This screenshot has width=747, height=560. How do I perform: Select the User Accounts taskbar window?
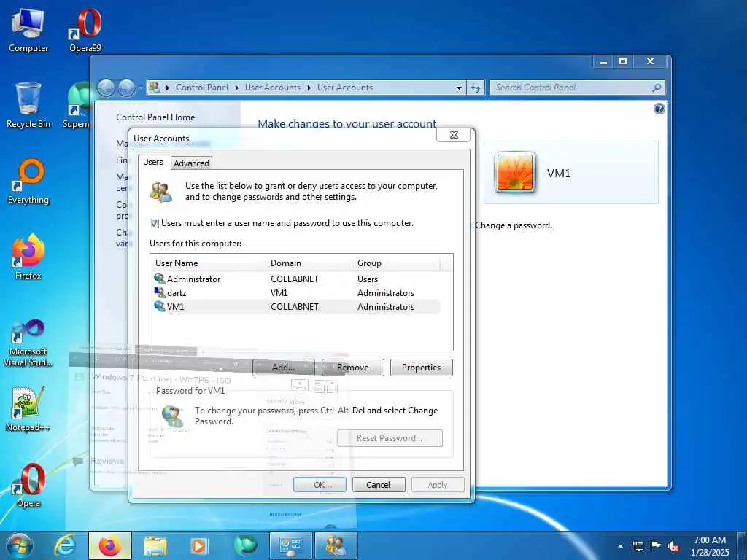336,545
